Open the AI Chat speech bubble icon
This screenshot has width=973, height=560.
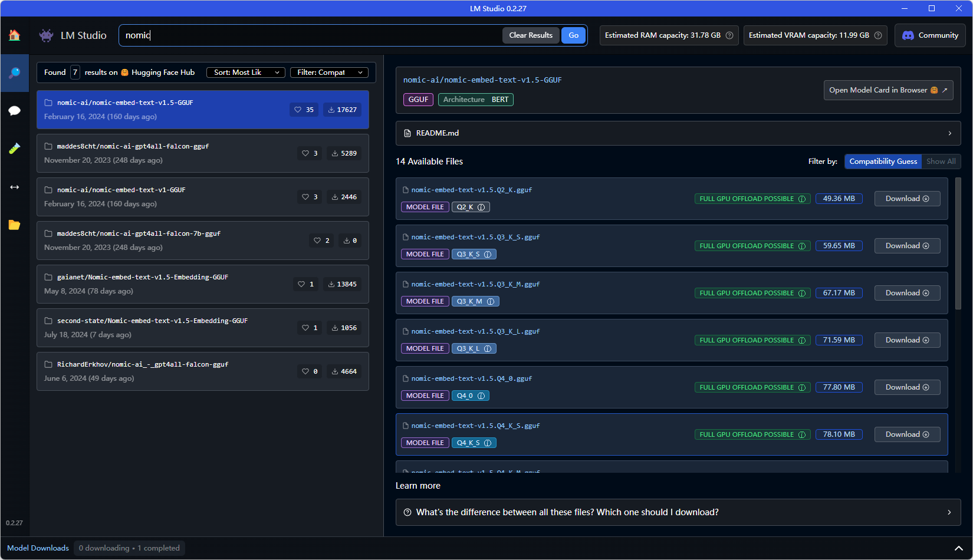pos(14,111)
